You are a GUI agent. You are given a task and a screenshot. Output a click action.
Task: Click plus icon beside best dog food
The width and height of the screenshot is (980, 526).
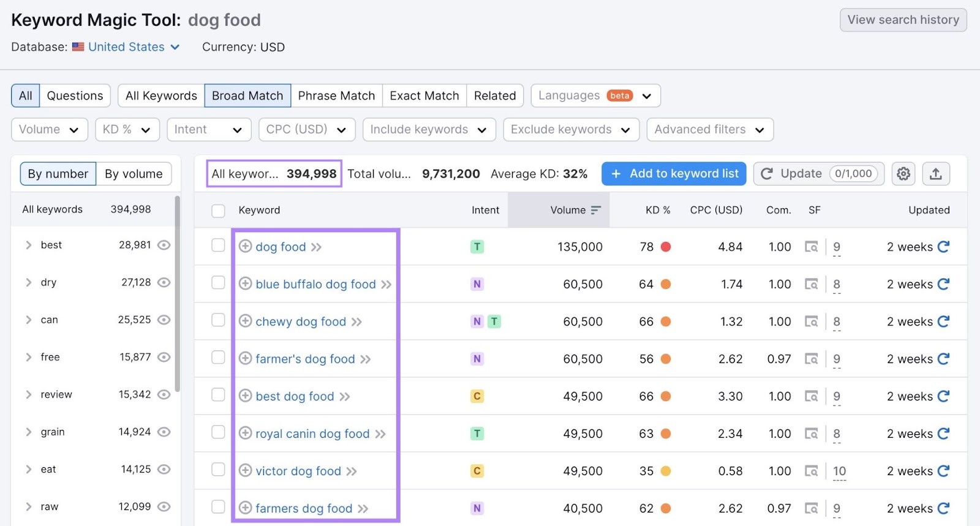pyautogui.click(x=245, y=396)
